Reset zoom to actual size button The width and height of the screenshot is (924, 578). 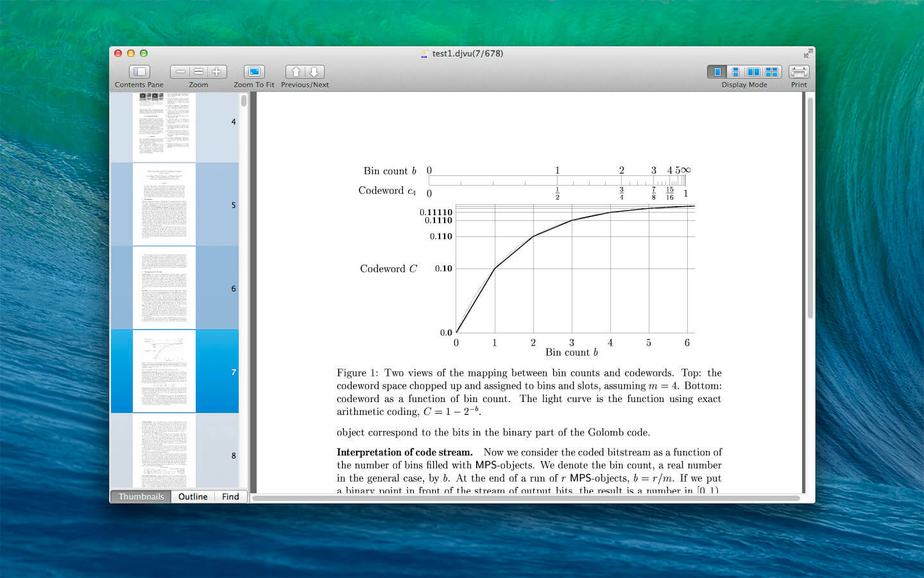[198, 72]
